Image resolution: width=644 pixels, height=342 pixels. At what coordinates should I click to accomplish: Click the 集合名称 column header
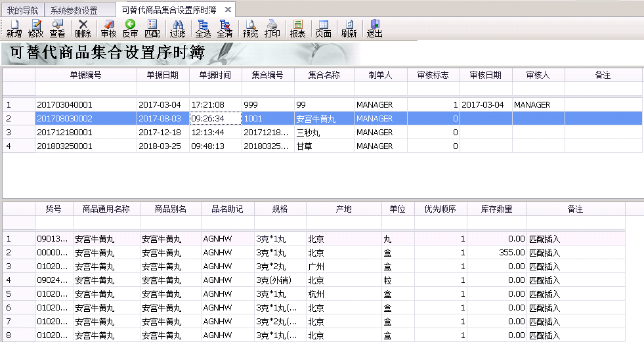[x=324, y=75]
